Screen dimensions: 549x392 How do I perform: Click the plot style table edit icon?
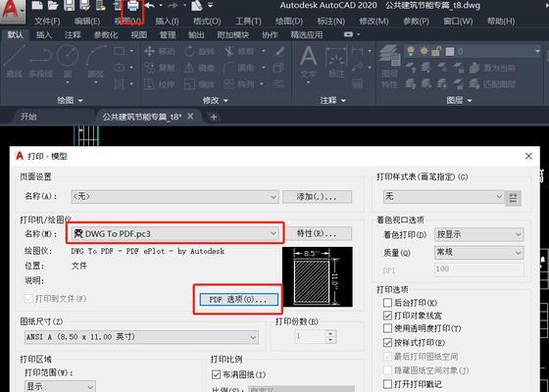514,198
